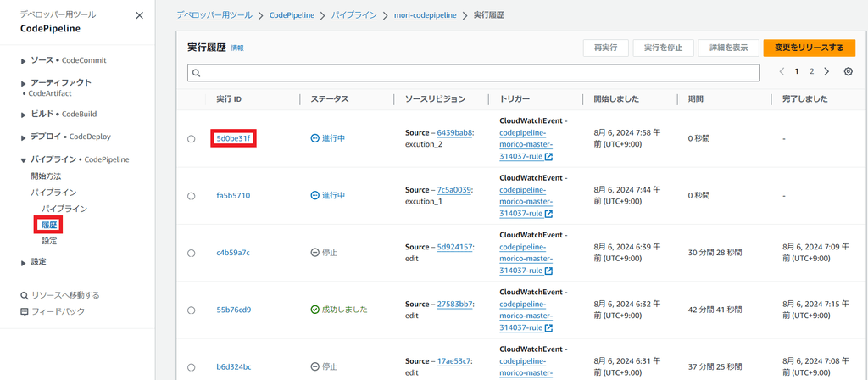The width and height of the screenshot is (868, 380).
Task: Open external link icon in 55b76cd9 row trigger
Action: click(x=548, y=328)
